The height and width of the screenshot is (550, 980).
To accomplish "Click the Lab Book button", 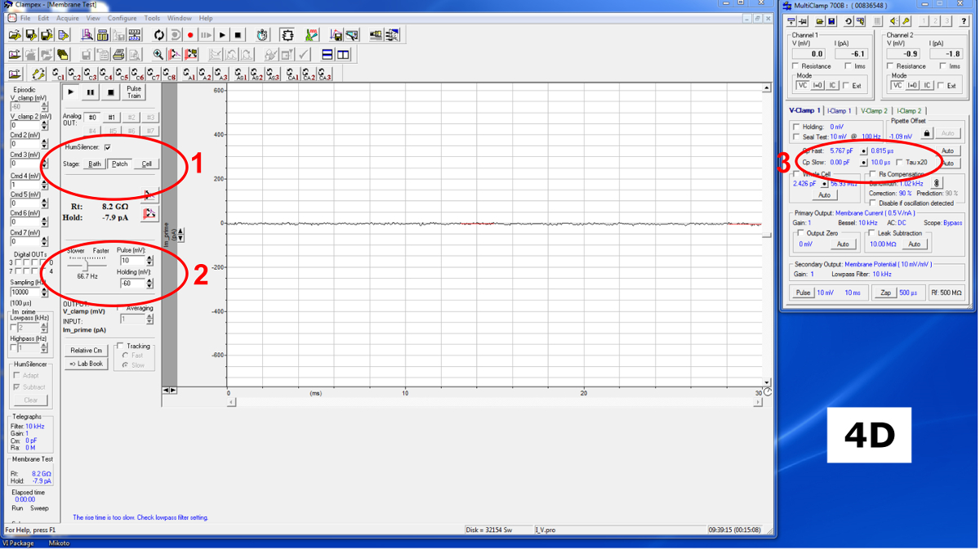I will tap(87, 364).
